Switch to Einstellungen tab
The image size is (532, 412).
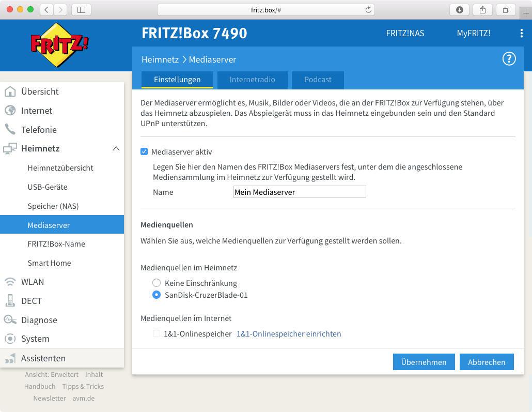177,80
